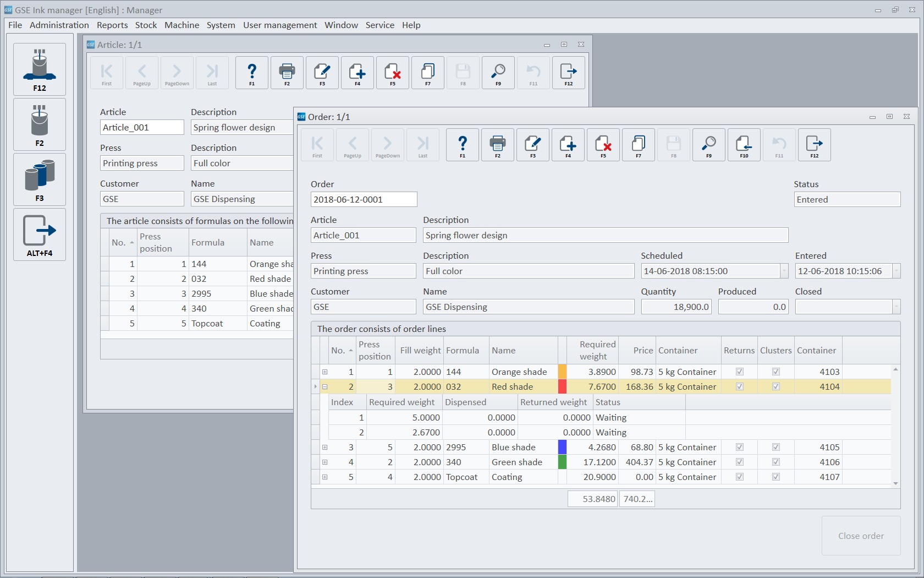Open Help using the F1 question mark icon

(462, 145)
